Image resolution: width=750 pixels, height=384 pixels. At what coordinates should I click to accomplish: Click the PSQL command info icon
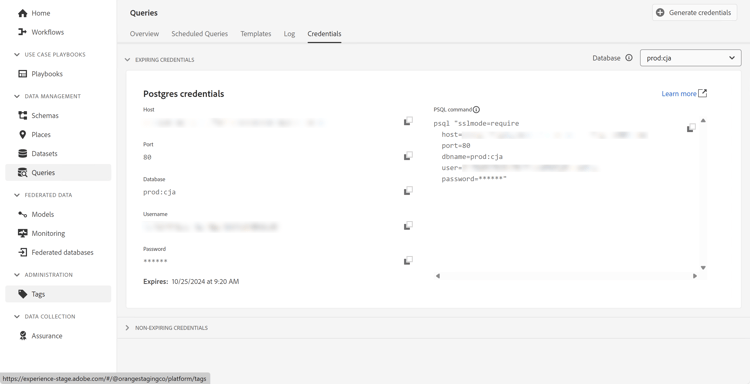(476, 110)
